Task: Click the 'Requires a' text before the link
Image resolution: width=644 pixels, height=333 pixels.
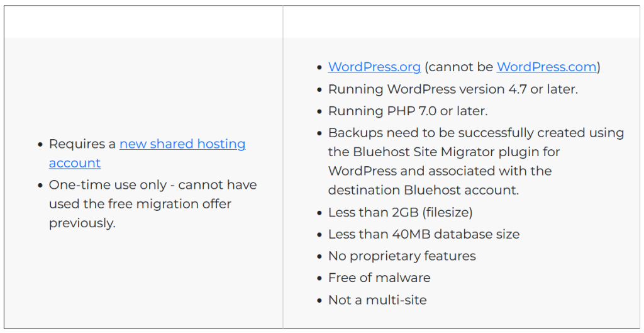Action: tap(82, 144)
